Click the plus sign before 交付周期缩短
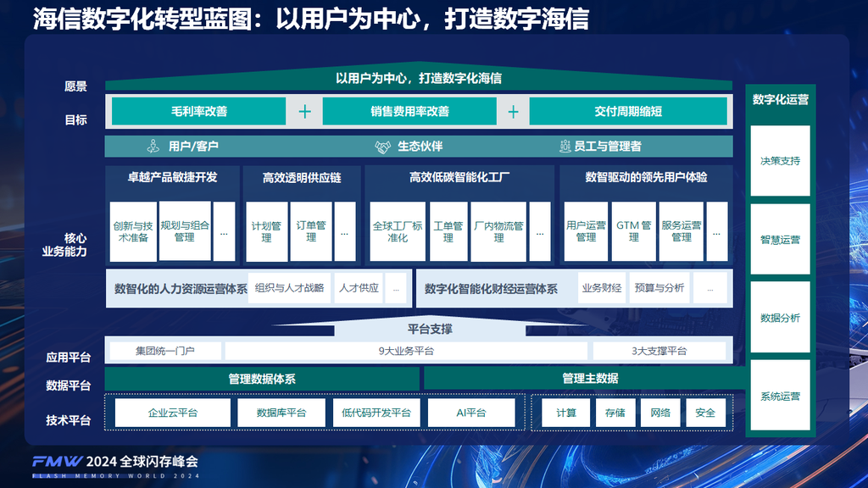 tap(513, 112)
